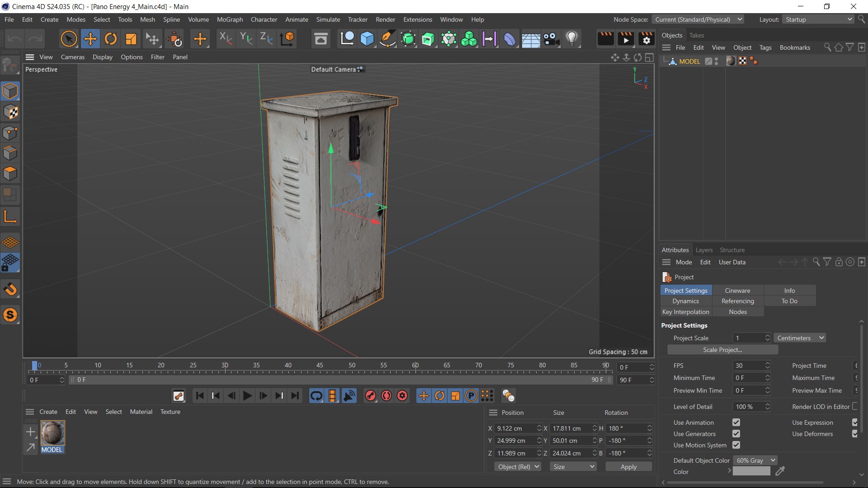The height and width of the screenshot is (488, 868).
Task: Select the Scale tool
Action: tap(131, 39)
